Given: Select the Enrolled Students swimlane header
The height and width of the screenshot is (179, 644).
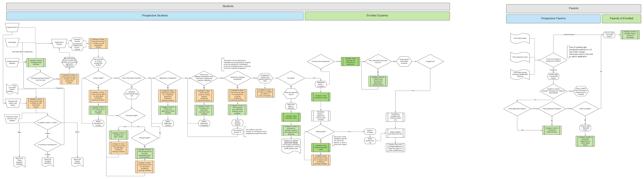Looking at the screenshot, I should click(377, 16).
